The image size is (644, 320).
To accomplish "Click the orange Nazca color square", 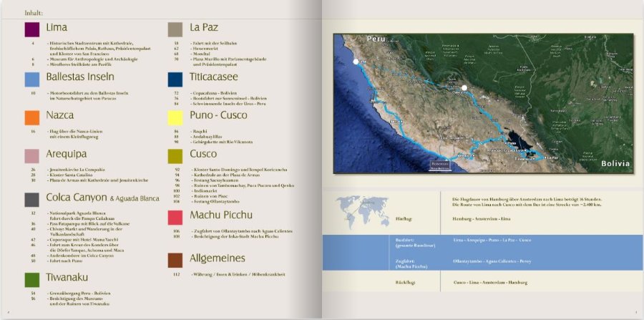I will [x=32, y=117].
